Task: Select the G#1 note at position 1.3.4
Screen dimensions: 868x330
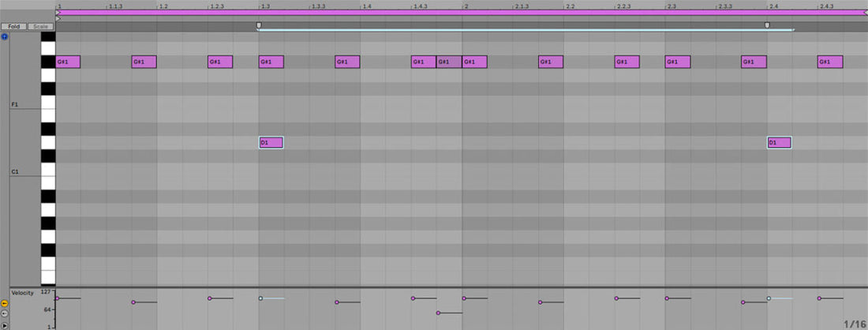Action: [x=348, y=62]
